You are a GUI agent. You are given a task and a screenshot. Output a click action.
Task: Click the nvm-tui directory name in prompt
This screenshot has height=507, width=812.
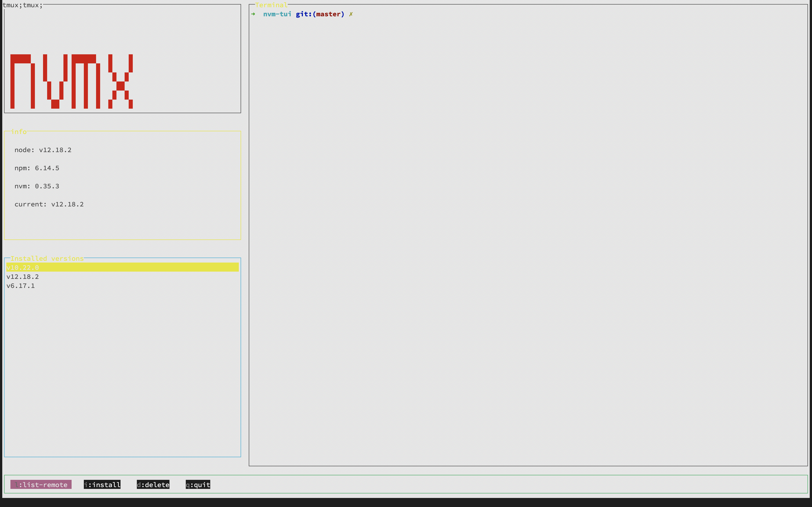click(x=277, y=14)
